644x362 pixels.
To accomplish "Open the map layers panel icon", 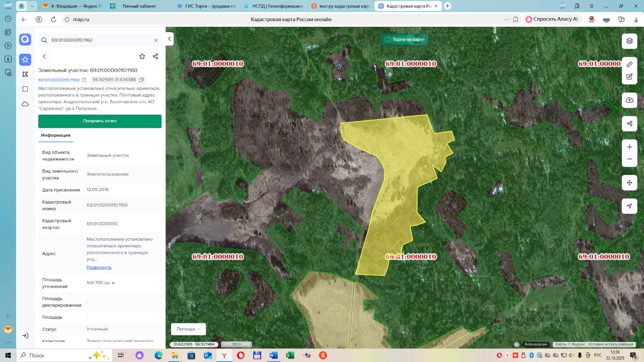I will (629, 41).
